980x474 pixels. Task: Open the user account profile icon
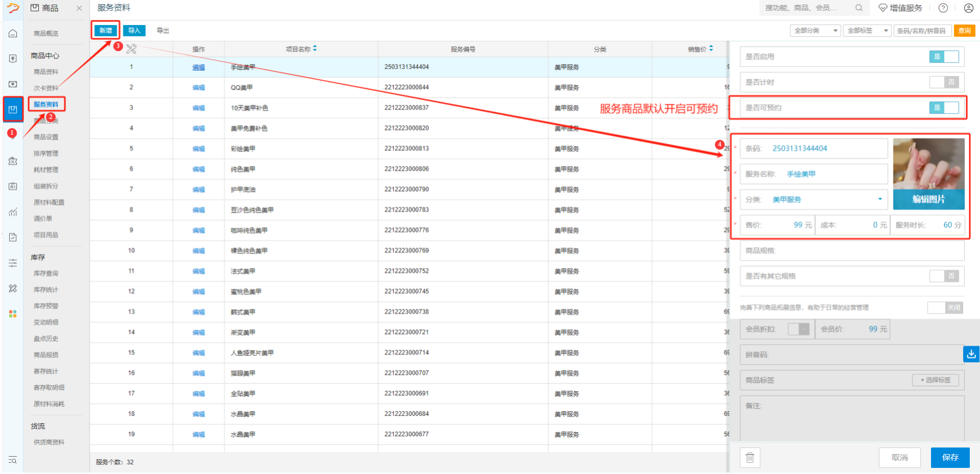click(x=968, y=8)
